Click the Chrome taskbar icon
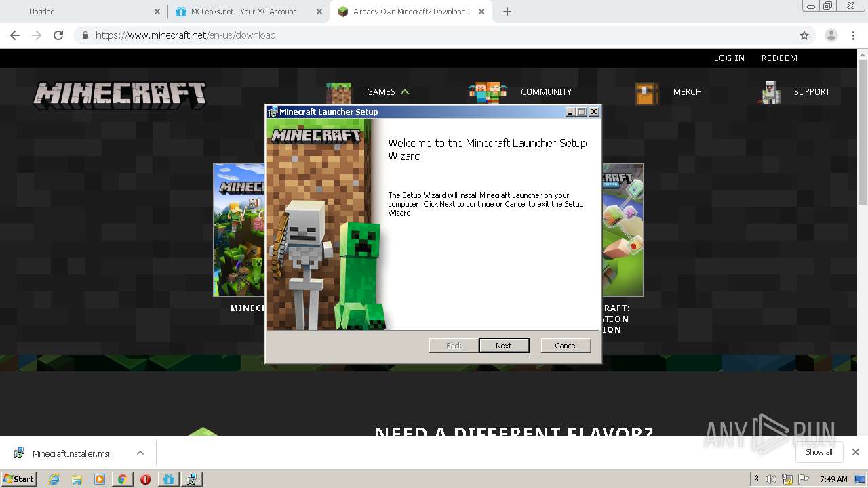 pos(122,479)
